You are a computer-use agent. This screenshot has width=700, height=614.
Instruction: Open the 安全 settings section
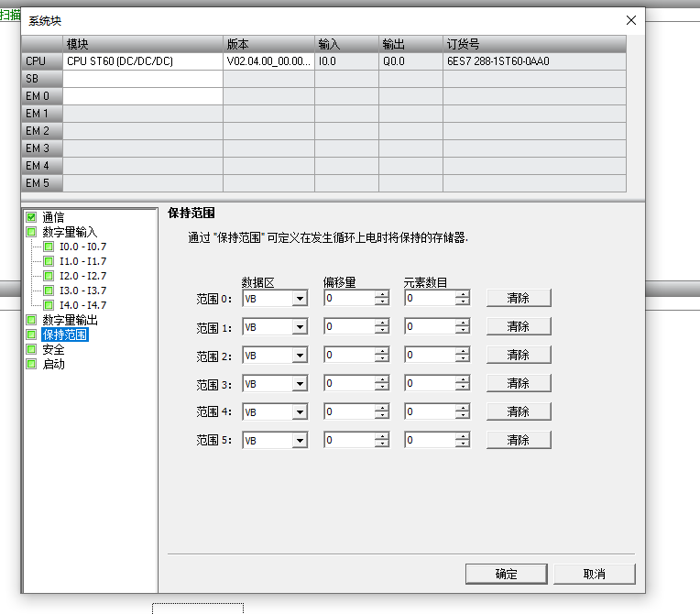(53, 349)
